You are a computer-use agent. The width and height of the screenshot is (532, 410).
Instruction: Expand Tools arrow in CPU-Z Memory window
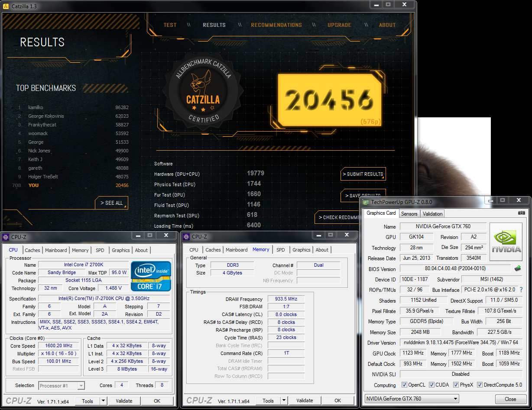(x=284, y=401)
